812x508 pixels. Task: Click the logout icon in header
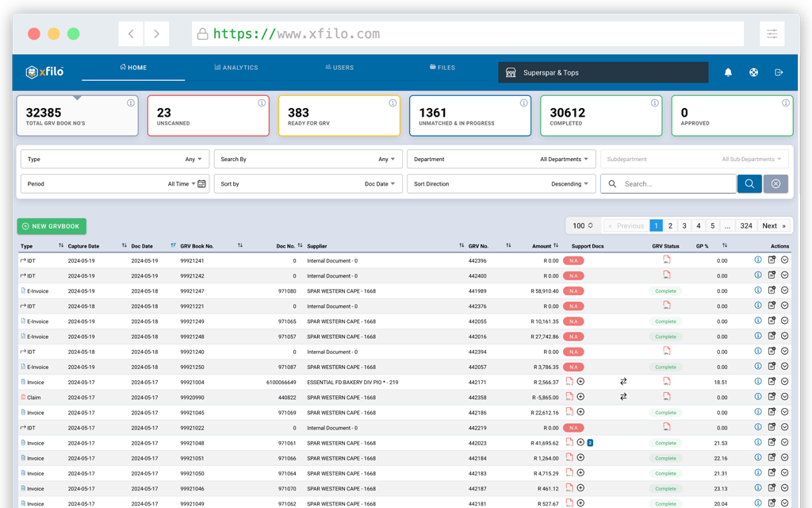779,72
